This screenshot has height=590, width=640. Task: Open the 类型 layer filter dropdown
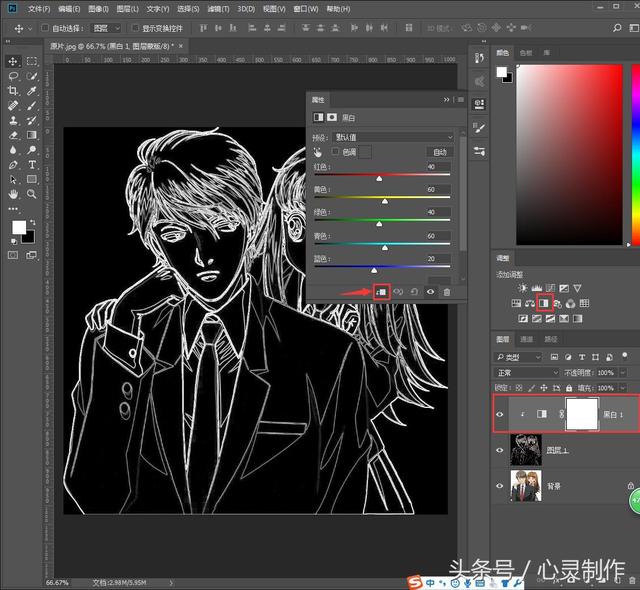click(x=518, y=357)
